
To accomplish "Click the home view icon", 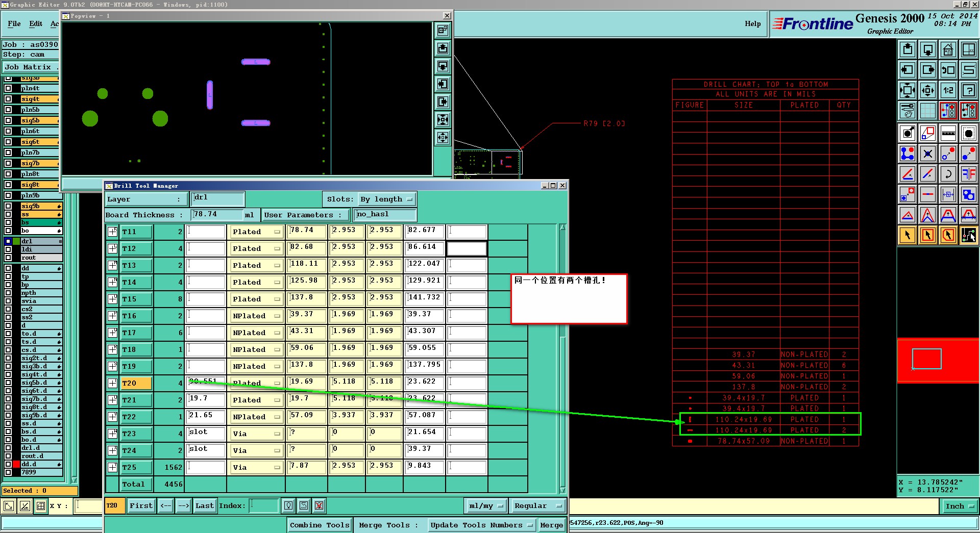I will click(948, 49).
